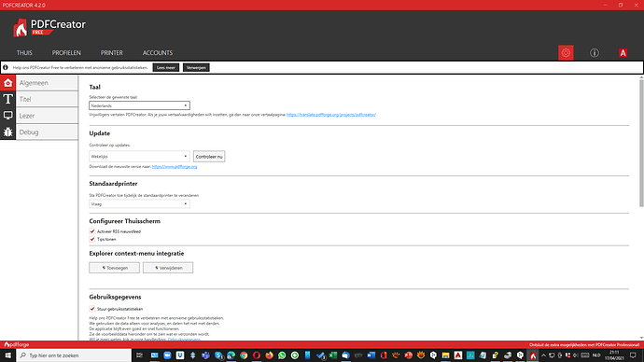
Task: Open the Nederlands language dropdown
Action: [139, 105]
